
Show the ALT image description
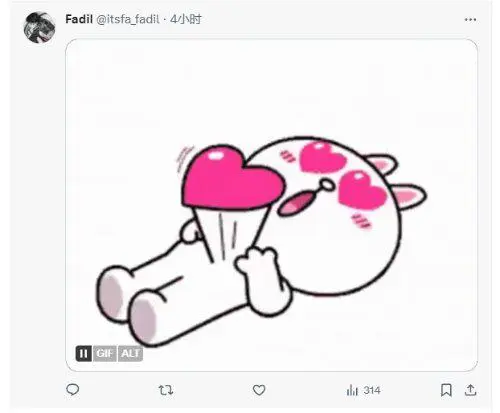(x=130, y=354)
